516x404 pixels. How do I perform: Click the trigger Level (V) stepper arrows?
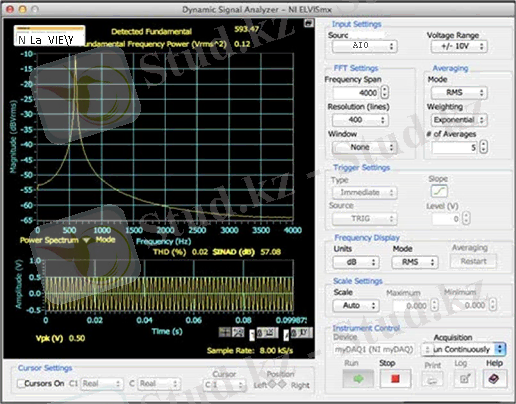(x=466, y=219)
